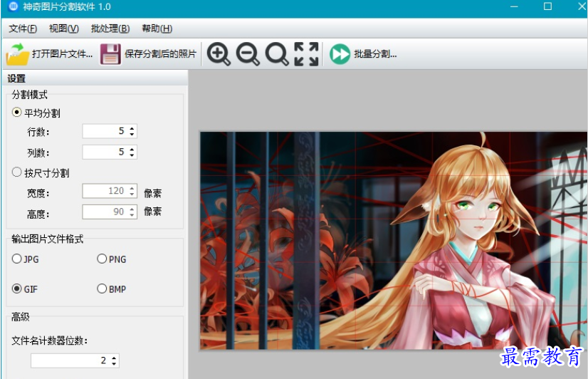The height and width of the screenshot is (379, 588).
Task: Increase 宽度 value with up arrow
Action: (132, 188)
